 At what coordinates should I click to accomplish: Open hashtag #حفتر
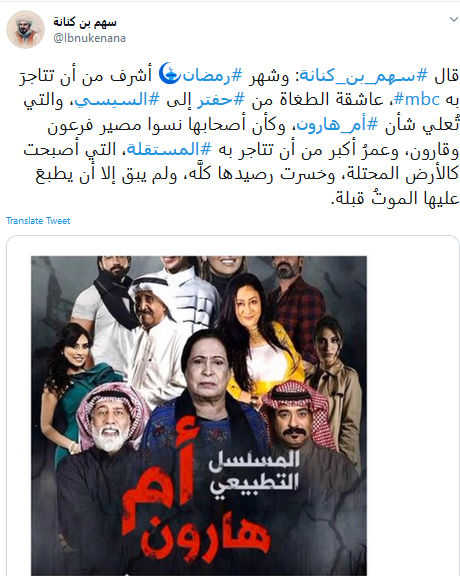pos(221,100)
